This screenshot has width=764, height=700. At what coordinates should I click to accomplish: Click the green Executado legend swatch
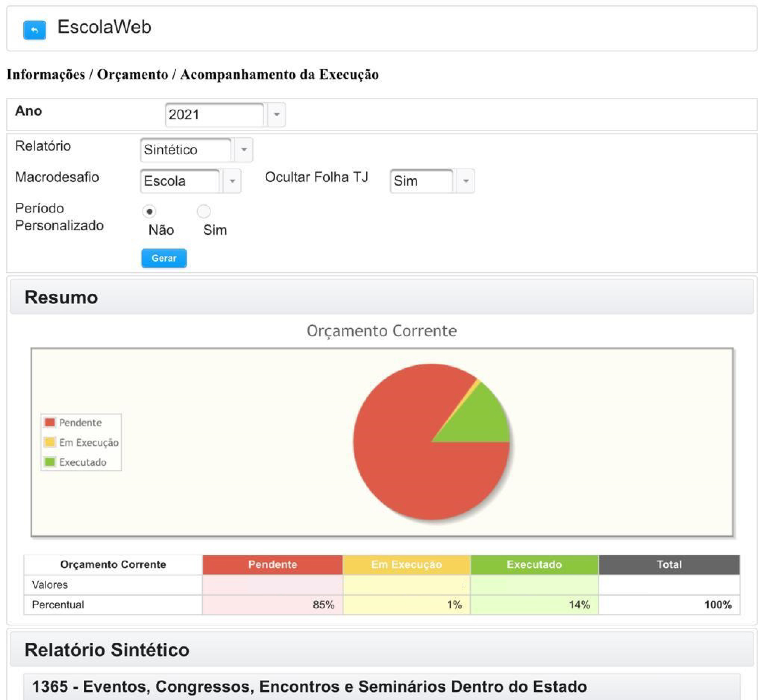[x=50, y=462]
